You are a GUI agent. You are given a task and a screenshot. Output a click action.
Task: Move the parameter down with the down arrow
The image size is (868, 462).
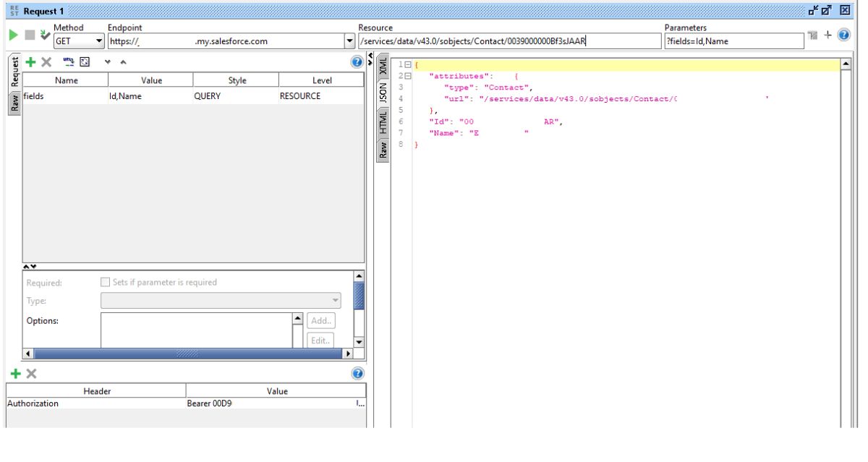coord(109,62)
